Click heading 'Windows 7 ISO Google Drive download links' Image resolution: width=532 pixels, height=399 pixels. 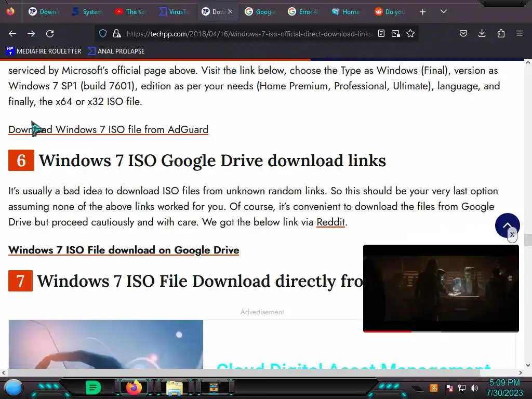point(212,161)
